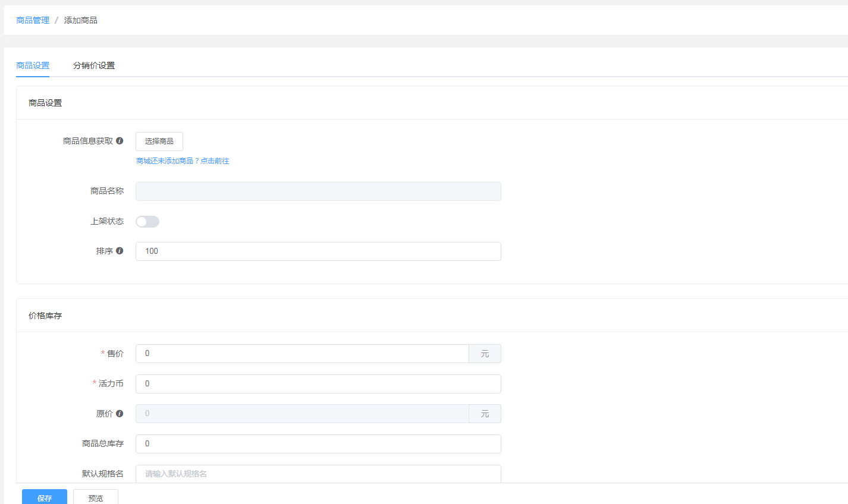Image resolution: width=848 pixels, height=504 pixels.
Task: Click info icon beside 排序 label
Action: 120,251
